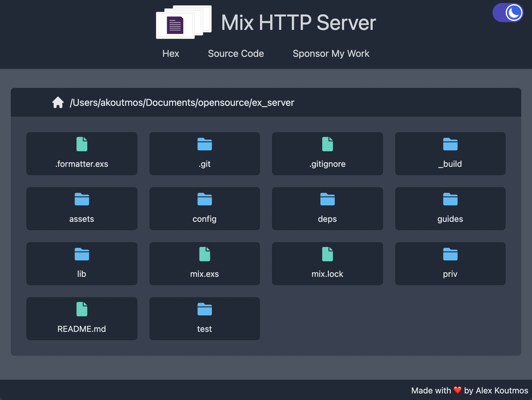532x400 pixels.
Task: Open the Hex link
Action: coord(171,54)
